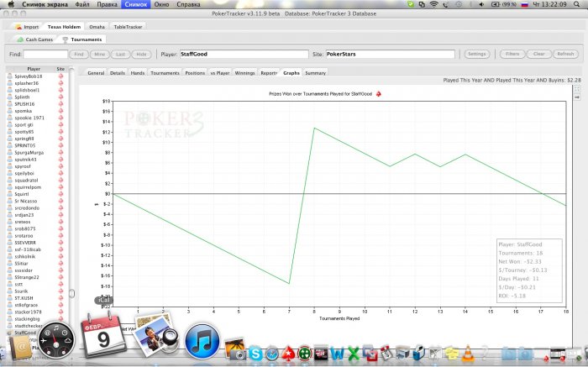The width and height of the screenshot is (588, 367).
Task: Launch Microsoft Excel from the dock
Action: click(354, 353)
